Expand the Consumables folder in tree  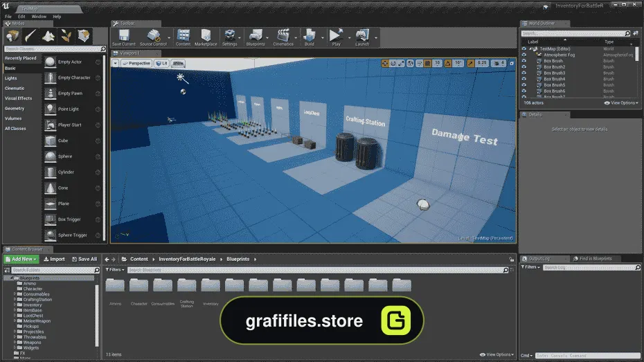coord(15,294)
